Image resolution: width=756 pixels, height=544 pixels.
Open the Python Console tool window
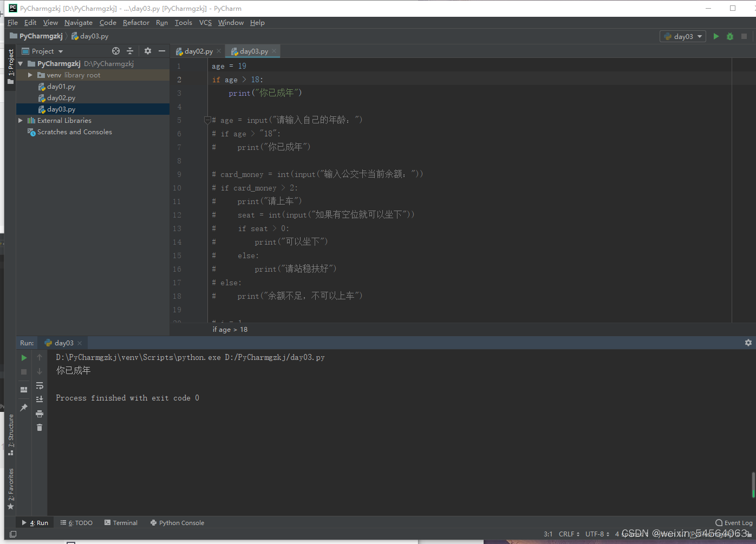(177, 523)
